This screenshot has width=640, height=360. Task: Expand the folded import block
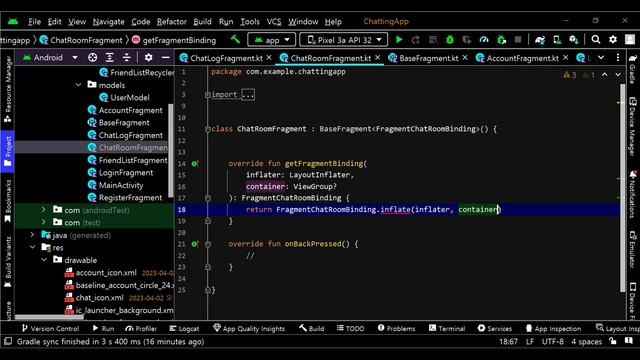[248, 95]
